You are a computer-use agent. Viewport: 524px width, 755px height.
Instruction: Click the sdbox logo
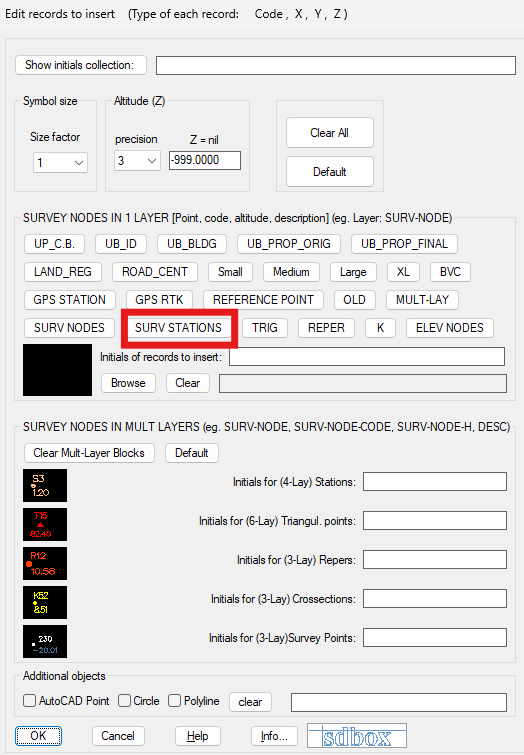pos(357,736)
